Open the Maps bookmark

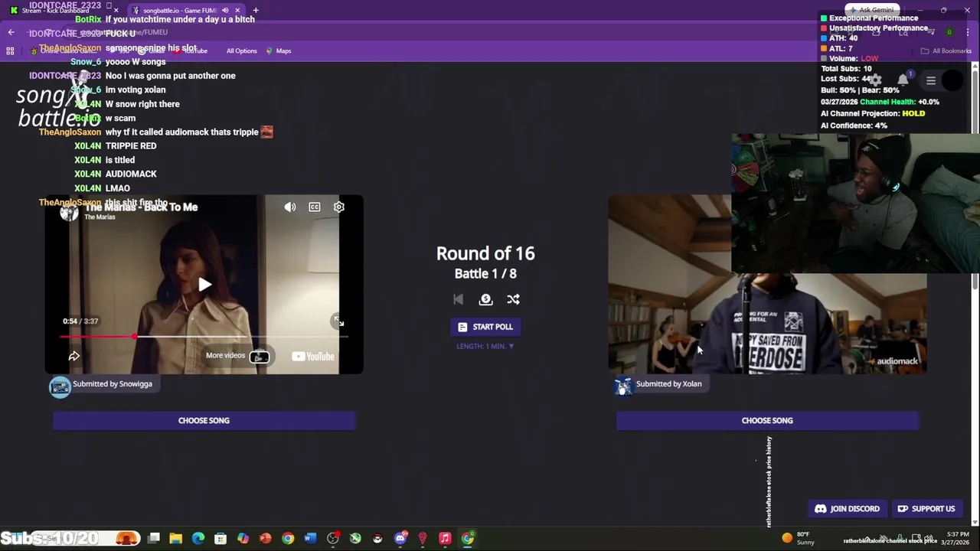279,51
